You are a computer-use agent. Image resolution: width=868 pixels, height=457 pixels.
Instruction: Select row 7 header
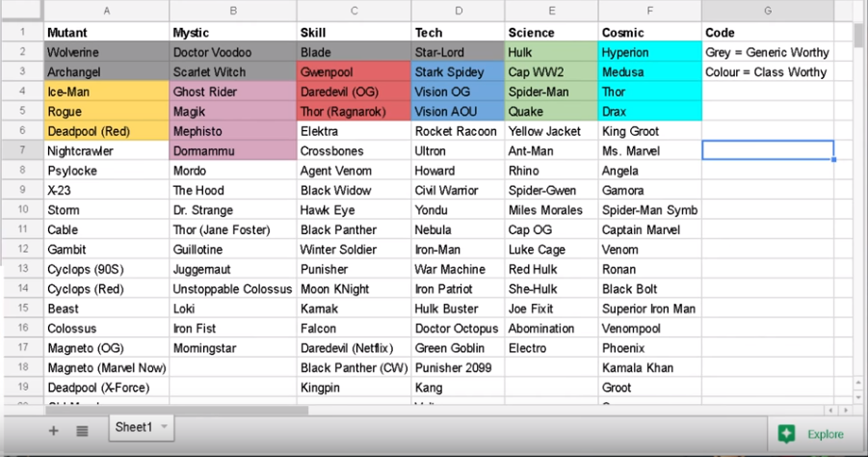23,150
